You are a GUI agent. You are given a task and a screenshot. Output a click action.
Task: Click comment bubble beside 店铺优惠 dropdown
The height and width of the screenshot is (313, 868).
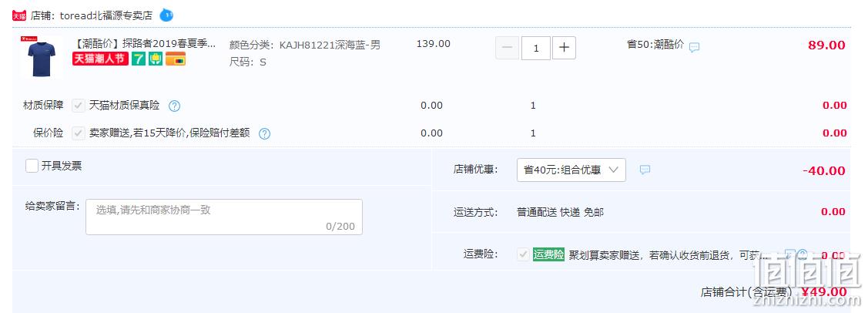coord(645,170)
